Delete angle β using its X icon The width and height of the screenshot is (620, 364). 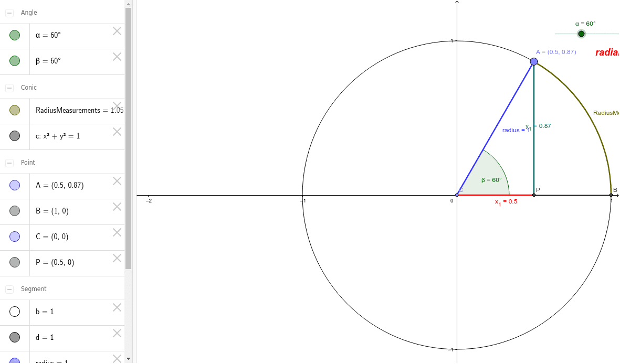click(x=117, y=56)
